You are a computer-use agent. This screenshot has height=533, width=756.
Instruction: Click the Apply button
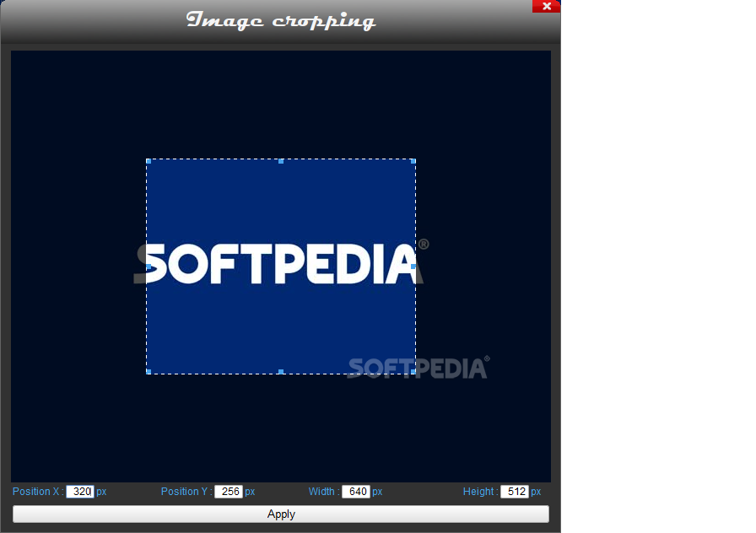[x=281, y=514]
